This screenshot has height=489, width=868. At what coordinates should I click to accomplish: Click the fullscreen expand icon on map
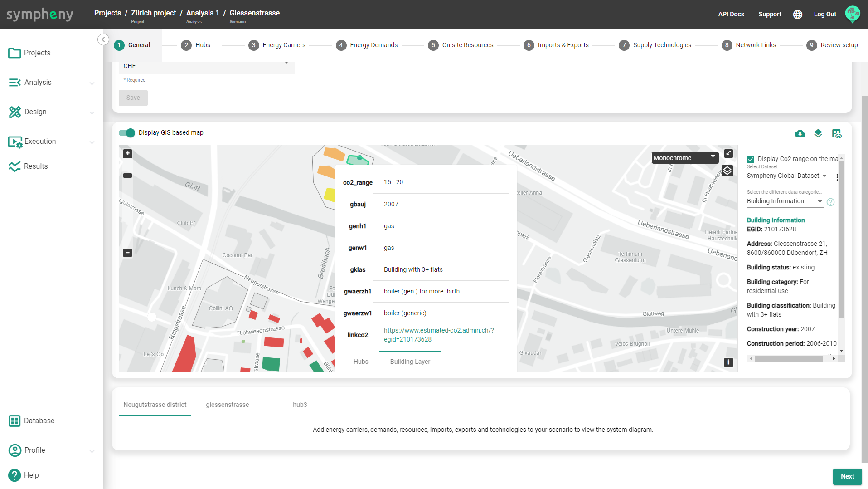click(x=728, y=153)
